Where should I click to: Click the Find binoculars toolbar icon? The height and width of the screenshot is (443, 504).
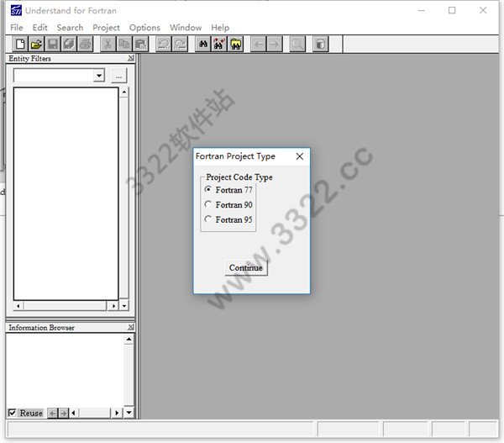click(x=203, y=44)
